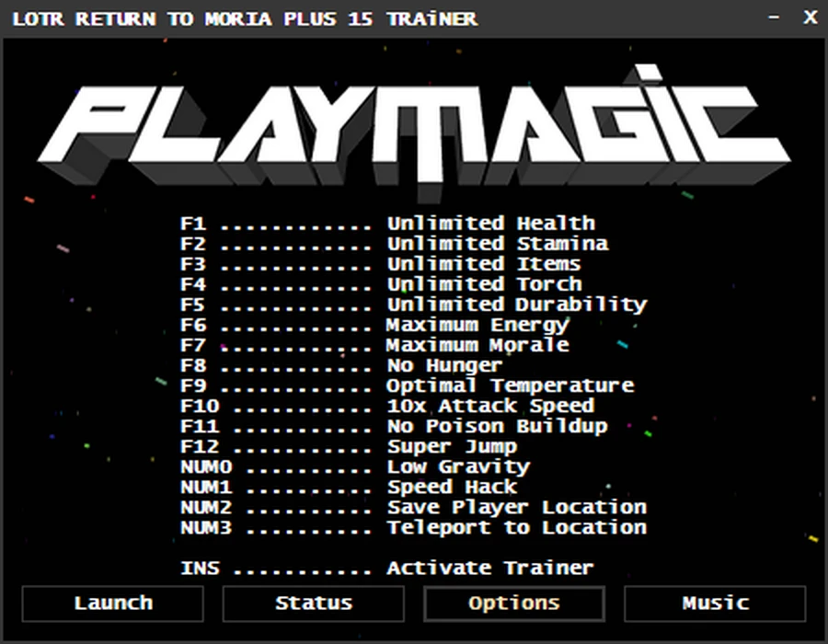Select the Low Gravity line
Viewport: 828px width, 644px height.
[x=355, y=467]
